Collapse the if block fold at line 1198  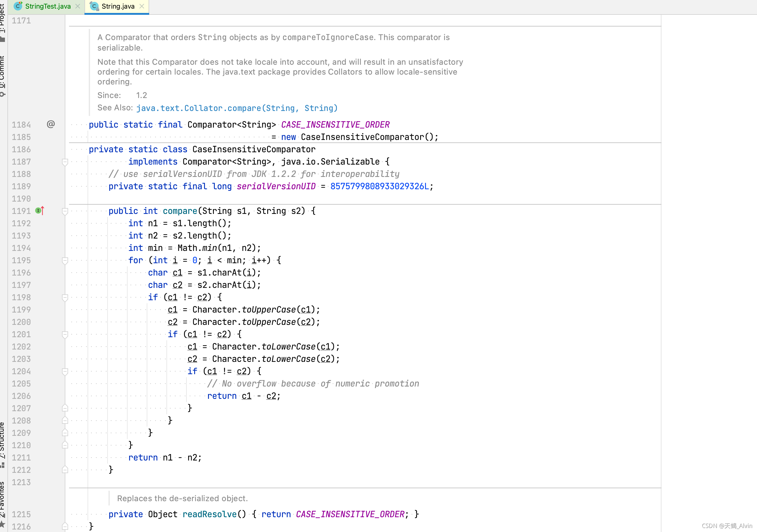(65, 297)
